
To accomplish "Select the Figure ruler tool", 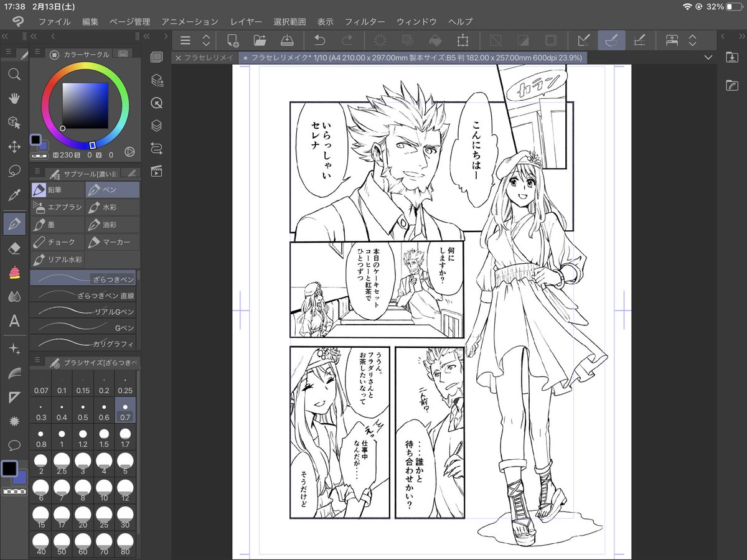I will (x=14, y=397).
